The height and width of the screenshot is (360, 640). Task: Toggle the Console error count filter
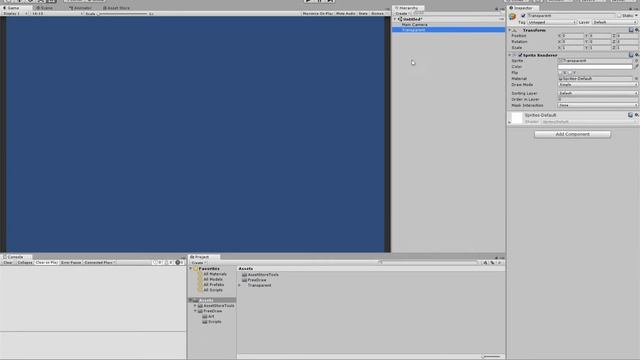coord(180,262)
